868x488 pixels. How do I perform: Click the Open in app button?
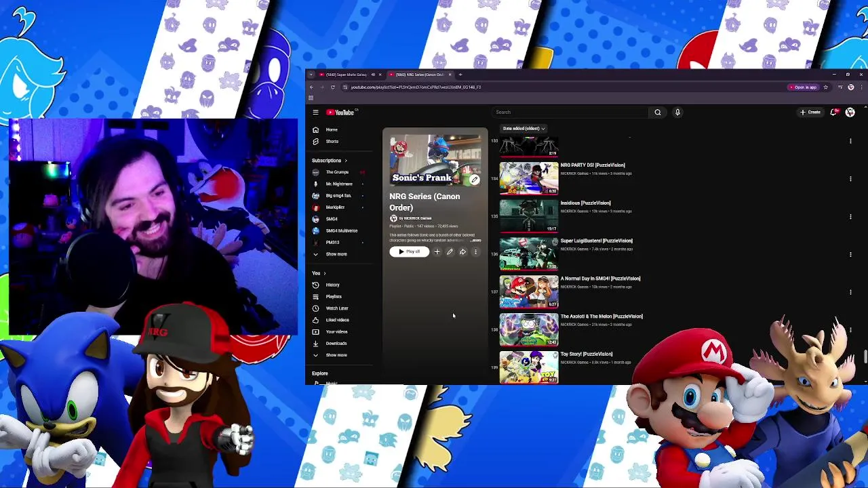803,87
